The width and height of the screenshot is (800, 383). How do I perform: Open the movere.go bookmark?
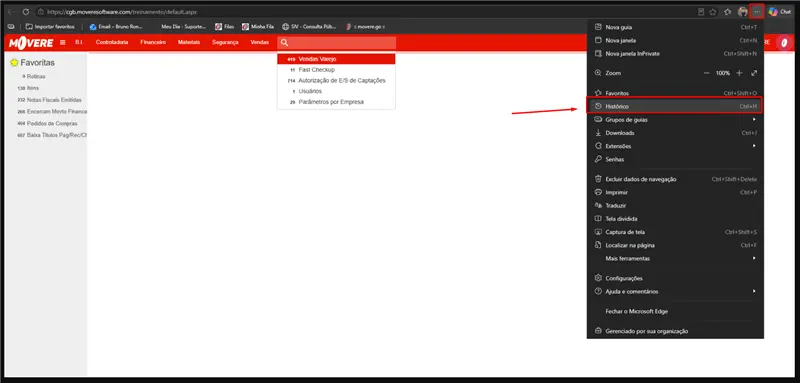click(365, 27)
